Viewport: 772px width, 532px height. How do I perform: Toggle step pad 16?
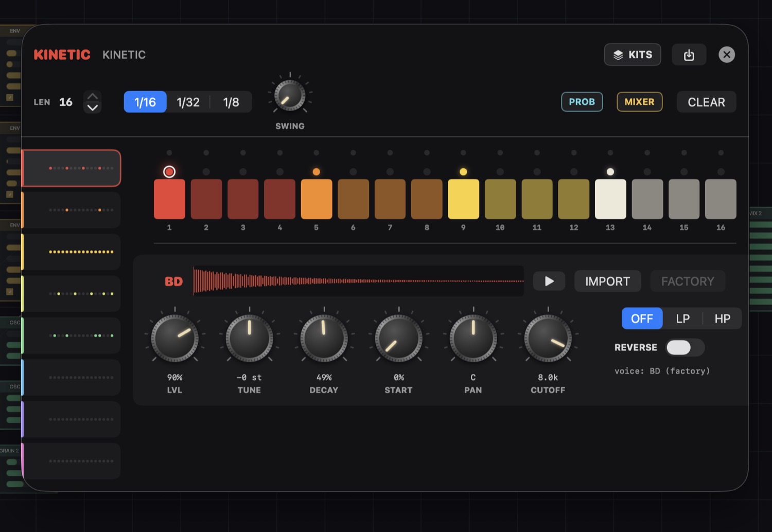721,199
